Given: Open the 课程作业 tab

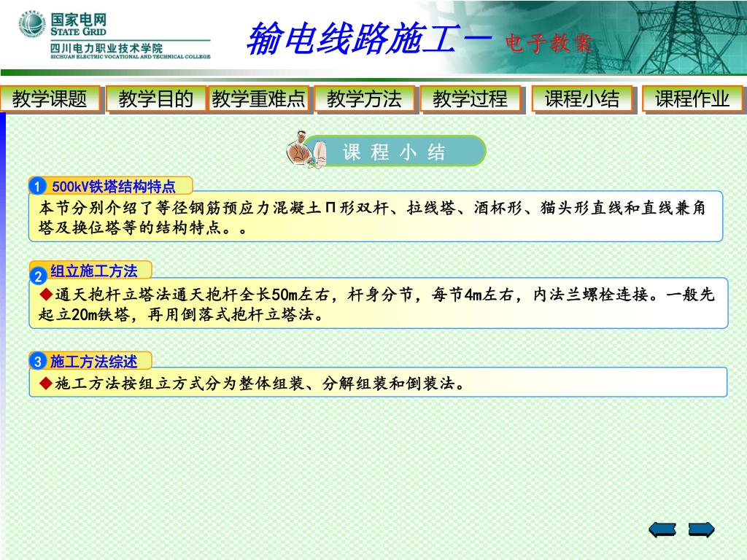Looking at the screenshot, I should [x=692, y=99].
